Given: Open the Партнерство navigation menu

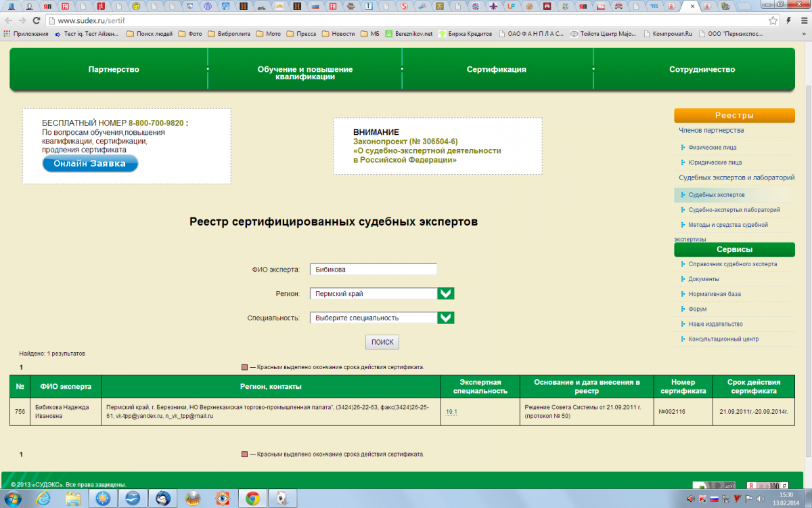Looking at the screenshot, I should pyautogui.click(x=114, y=69).
